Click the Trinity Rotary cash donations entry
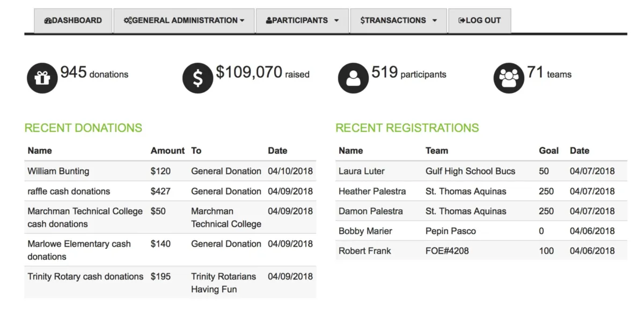This screenshot has width=644, height=310. 85,277
